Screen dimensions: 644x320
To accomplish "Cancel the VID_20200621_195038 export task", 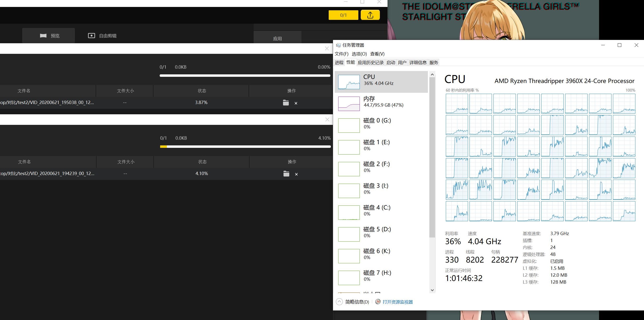I will (x=296, y=103).
